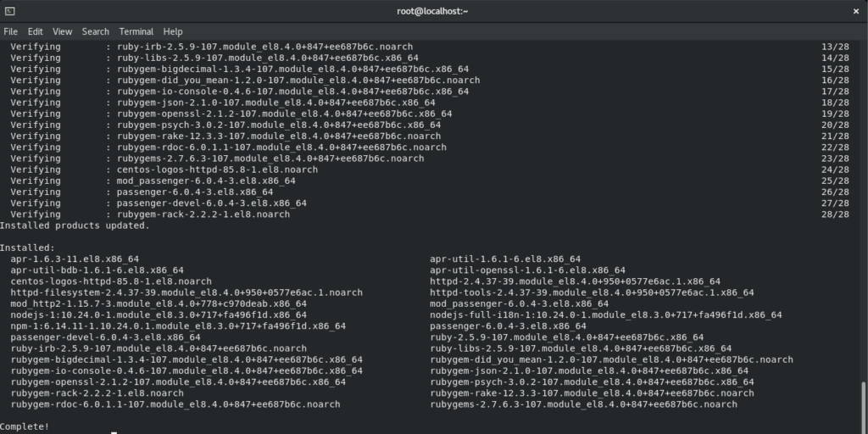This screenshot has height=434, width=868.
Task: Click rubygem-bigdecimal-1.3.4-107 installed entry
Action: (x=186, y=359)
